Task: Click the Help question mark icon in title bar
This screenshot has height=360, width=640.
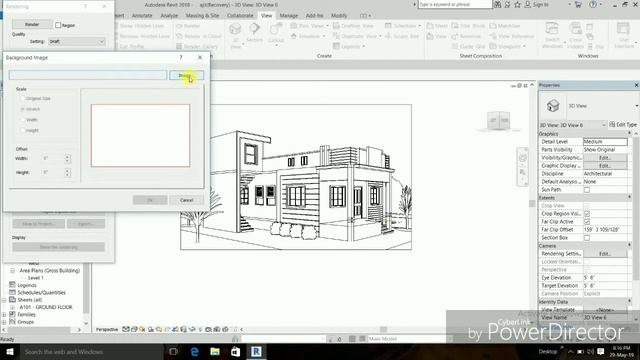Action: coord(593,4)
